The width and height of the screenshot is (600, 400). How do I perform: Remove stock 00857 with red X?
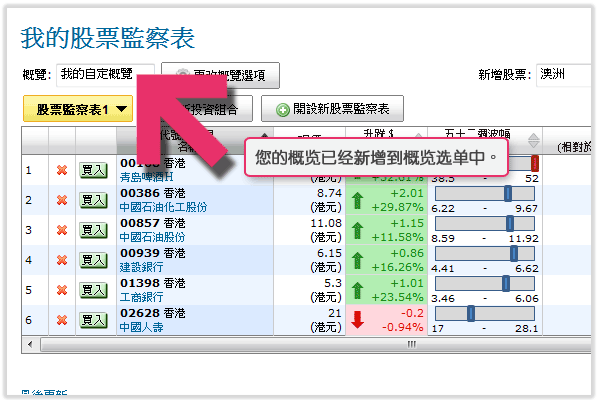pos(62,230)
